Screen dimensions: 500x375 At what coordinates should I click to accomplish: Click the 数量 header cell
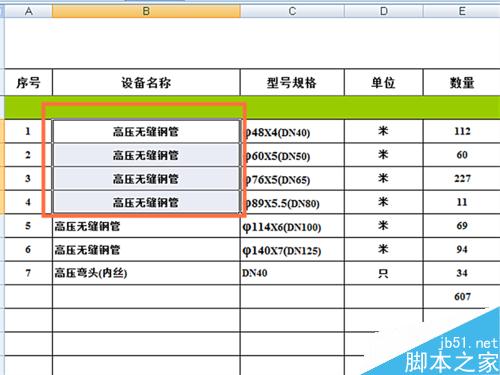tap(462, 82)
